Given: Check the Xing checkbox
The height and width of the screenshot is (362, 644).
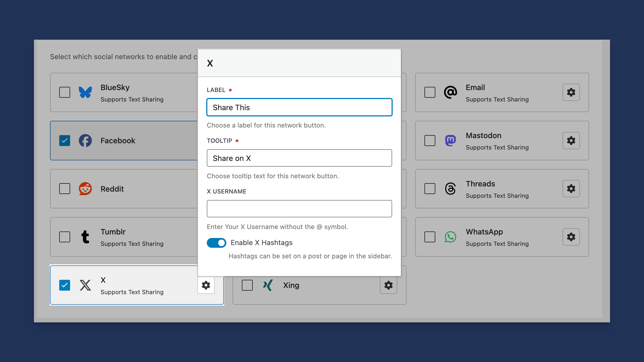Looking at the screenshot, I should coord(247,285).
